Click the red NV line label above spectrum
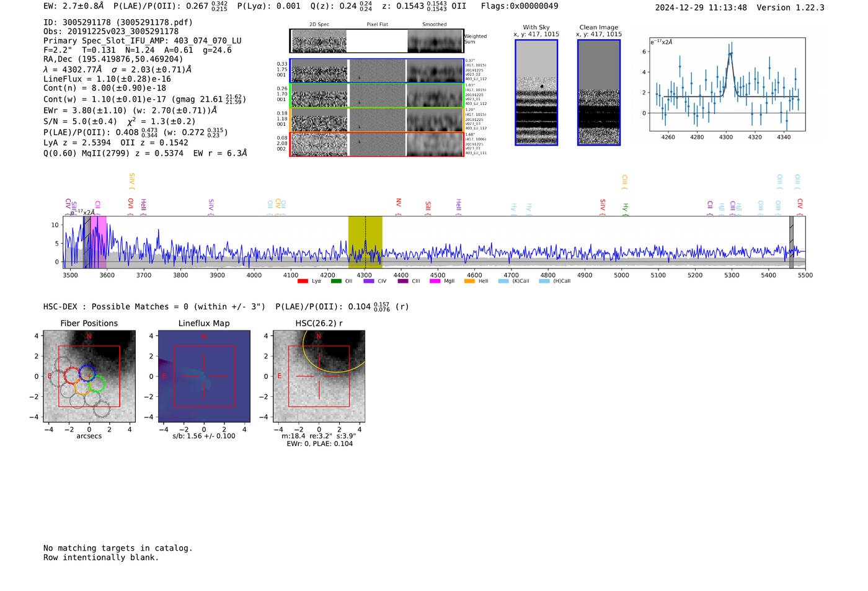Image resolution: width=868 pixels, height=591 pixels. tap(398, 207)
